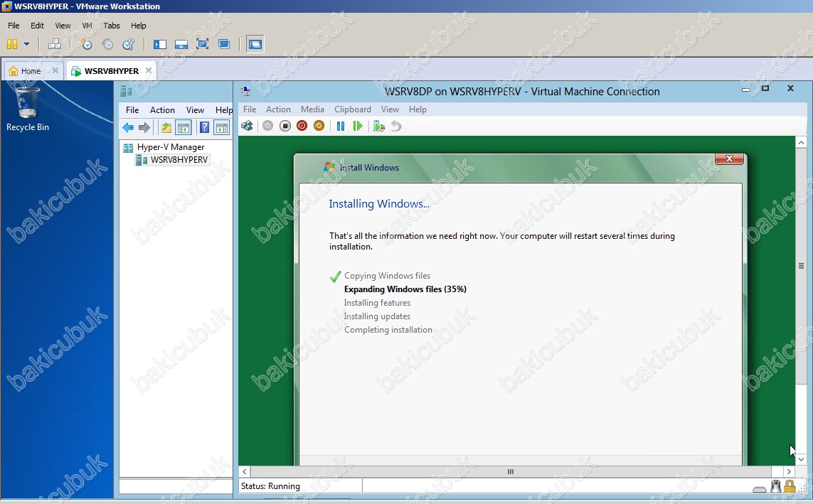The height and width of the screenshot is (504, 813).
Task: Click horizontal scrollbar thumb in VM Connection
Action: click(x=511, y=471)
